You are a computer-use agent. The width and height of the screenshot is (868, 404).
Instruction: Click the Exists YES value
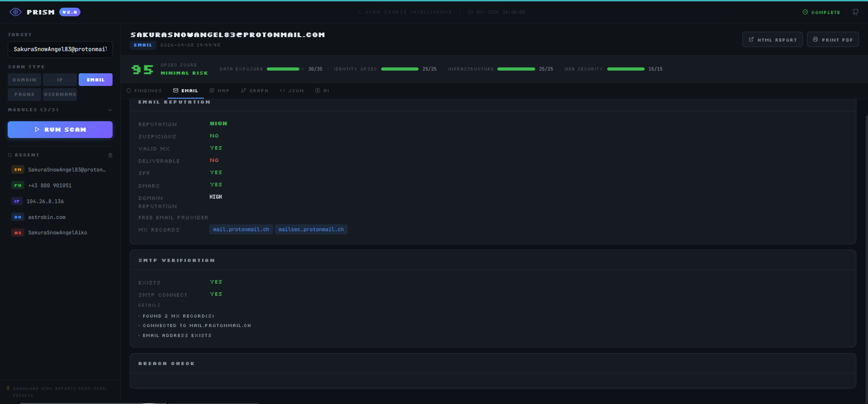point(216,282)
